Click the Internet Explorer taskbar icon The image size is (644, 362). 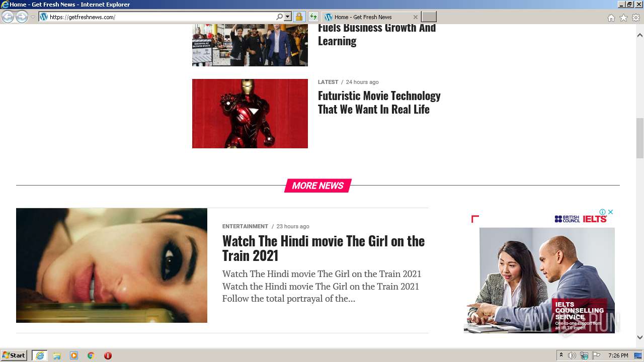tap(40, 355)
